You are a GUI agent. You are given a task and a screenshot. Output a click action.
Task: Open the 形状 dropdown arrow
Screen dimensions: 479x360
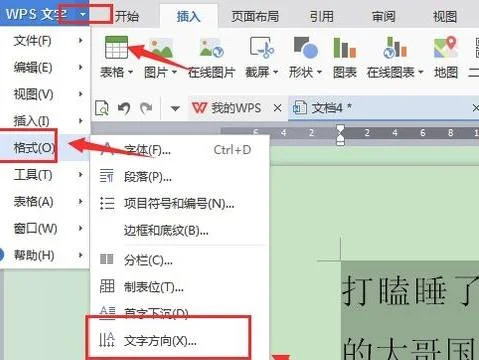pos(319,72)
